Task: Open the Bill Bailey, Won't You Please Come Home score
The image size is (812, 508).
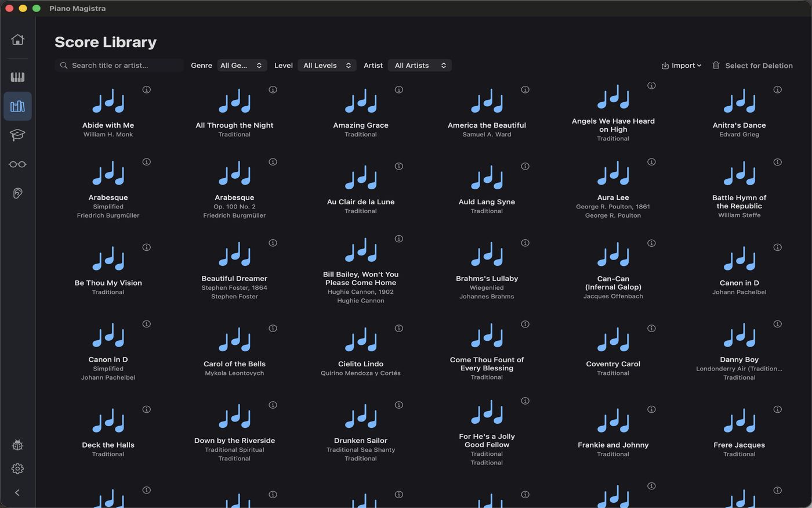Action: tap(361, 250)
